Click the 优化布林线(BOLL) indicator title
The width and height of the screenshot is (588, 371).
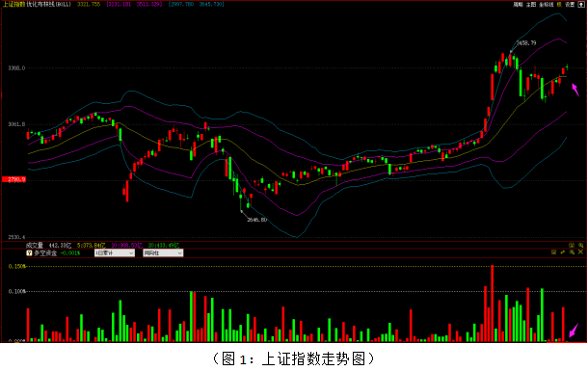click(x=49, y=4)
